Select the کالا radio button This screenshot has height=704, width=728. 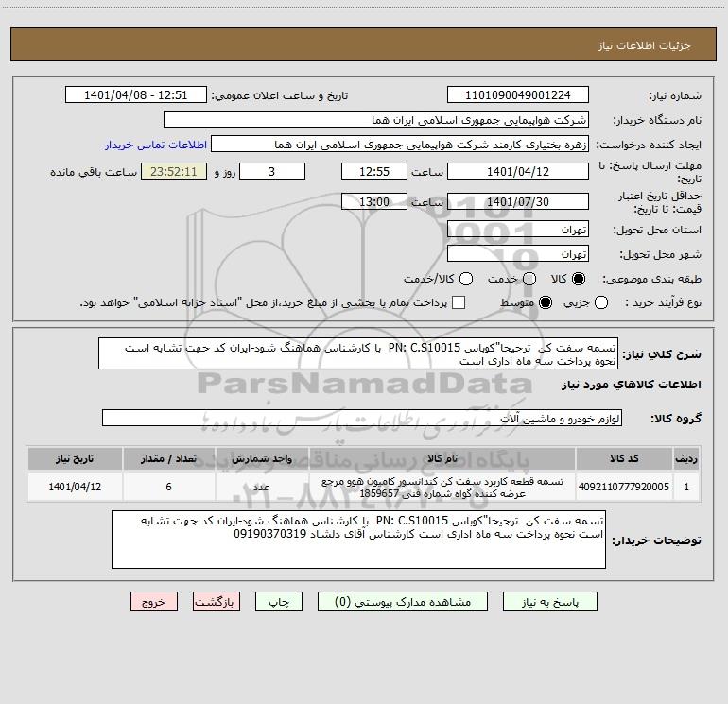[579, 279]
